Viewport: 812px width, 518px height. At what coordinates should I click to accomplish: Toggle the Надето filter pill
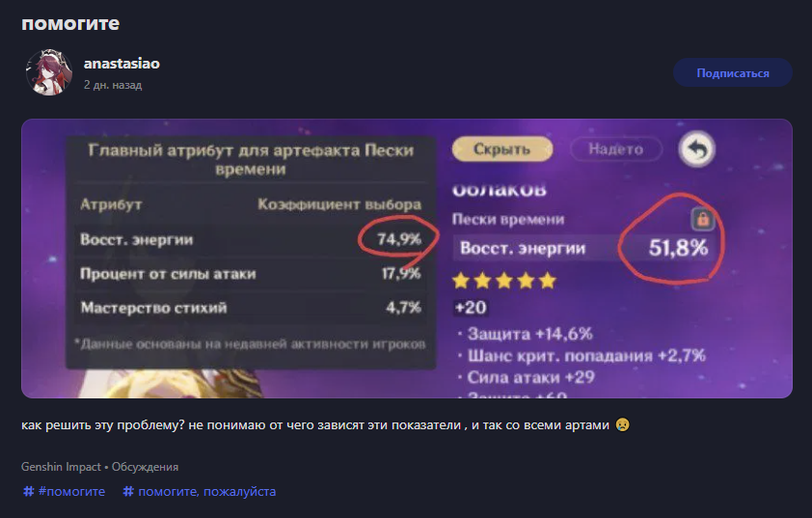click(617, 150)
